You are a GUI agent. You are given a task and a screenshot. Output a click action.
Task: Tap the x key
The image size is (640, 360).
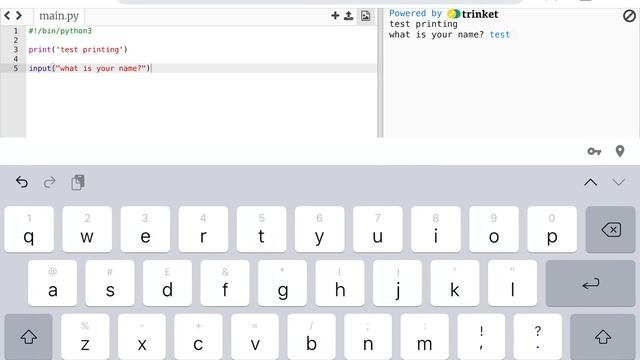pyautogui.click(x=142, y=337)
